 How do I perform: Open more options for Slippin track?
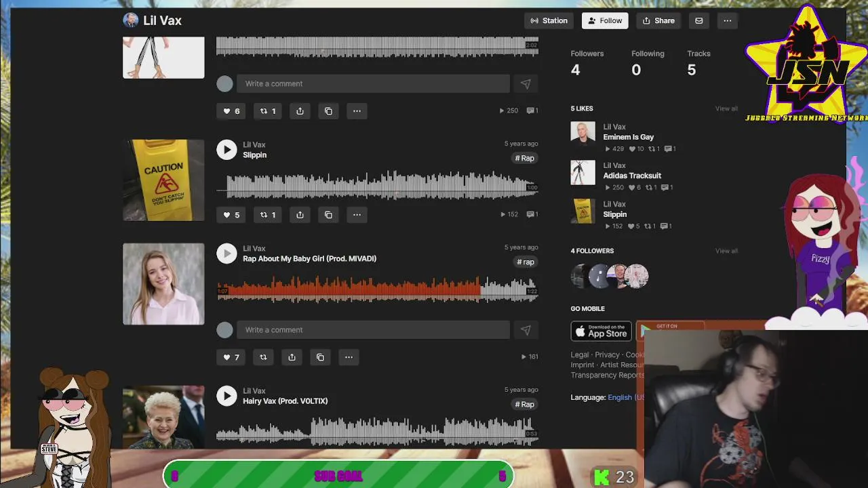(357, 215)
